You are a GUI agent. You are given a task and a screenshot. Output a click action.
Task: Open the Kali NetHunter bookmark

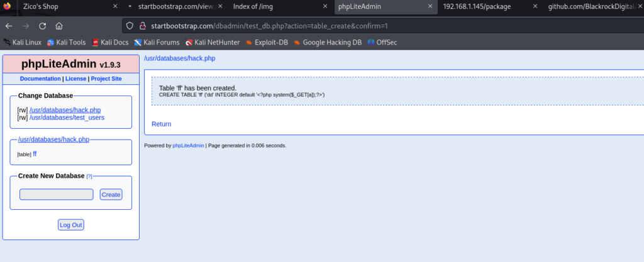point(213,42)
